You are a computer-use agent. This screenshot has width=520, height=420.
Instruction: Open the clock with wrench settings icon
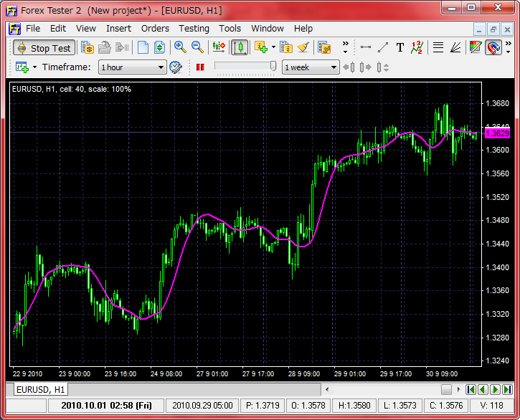176,67
